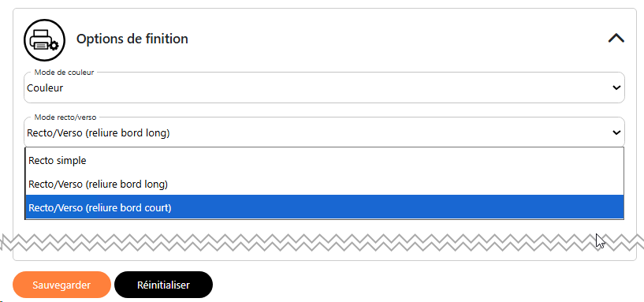
Task: Click the gear badge on printer icon
Action: click(x=54, y=45)
